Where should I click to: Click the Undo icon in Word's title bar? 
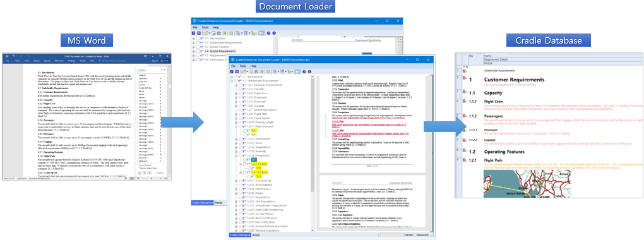(x=13, y=56)
